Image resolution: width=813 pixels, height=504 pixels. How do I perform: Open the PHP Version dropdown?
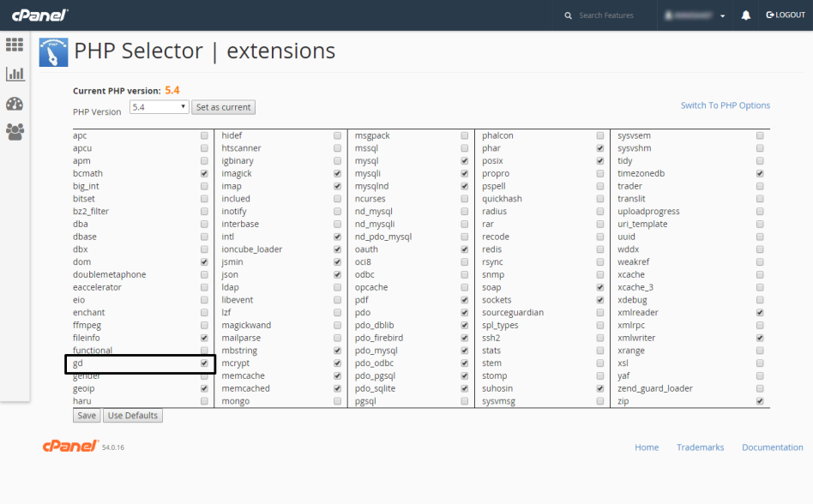point(159,106)
